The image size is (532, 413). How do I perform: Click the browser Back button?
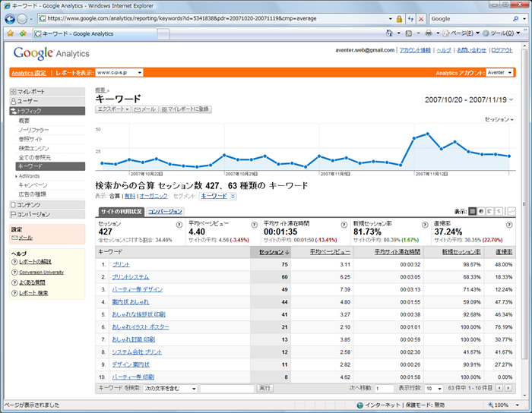[10, 19]
